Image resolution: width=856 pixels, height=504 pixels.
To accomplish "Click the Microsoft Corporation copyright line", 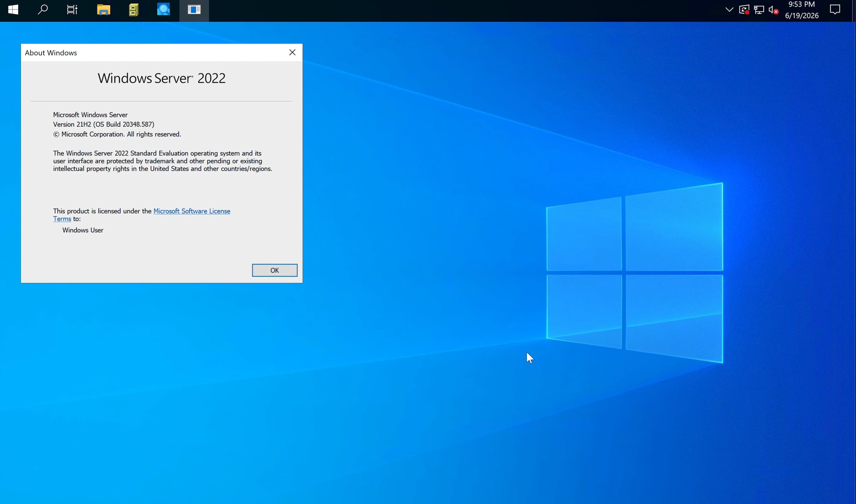I will tap(117, 134).
